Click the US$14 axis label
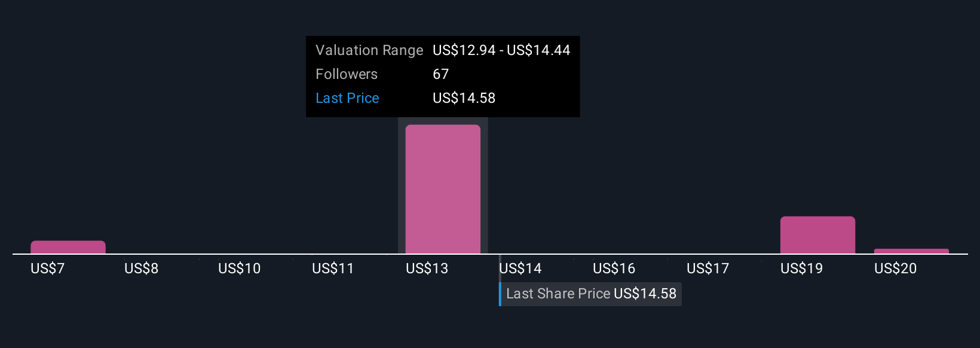980x348 pixels. pyautogui.click(x=520, y=268)
